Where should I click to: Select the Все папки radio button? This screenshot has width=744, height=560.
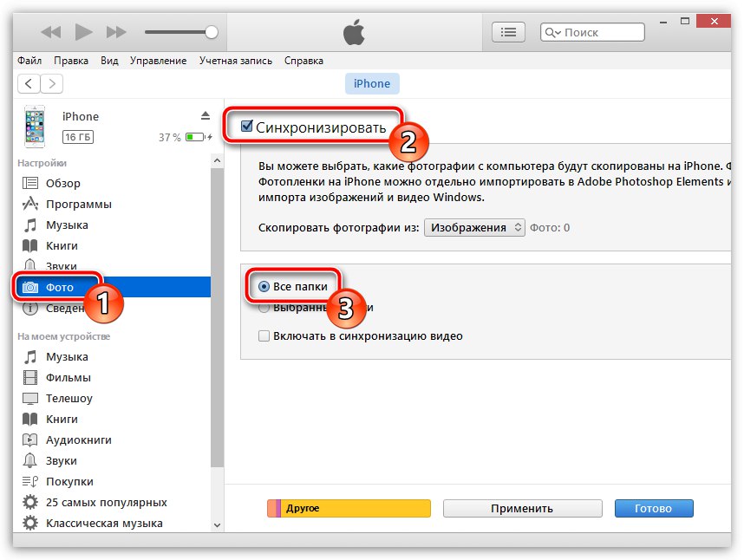(264, 286)
